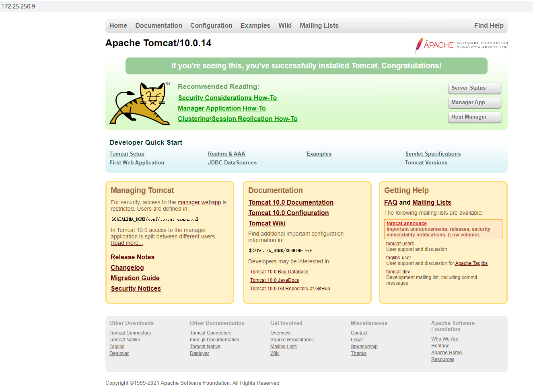Screen dimensions: 533x392
Task: Open Tomcat Connectors under Other Documentation
Action: (210, 333)
